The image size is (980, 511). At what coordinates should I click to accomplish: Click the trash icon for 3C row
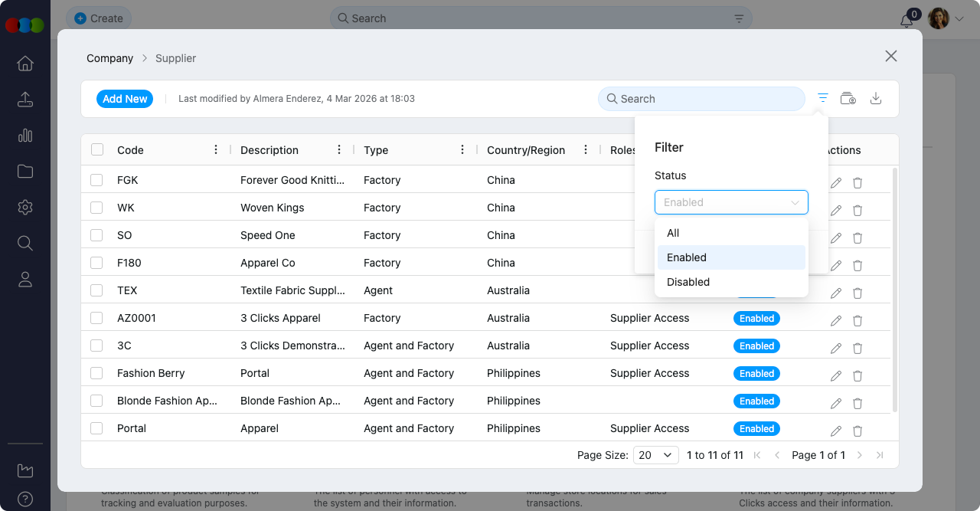[857, 348]
